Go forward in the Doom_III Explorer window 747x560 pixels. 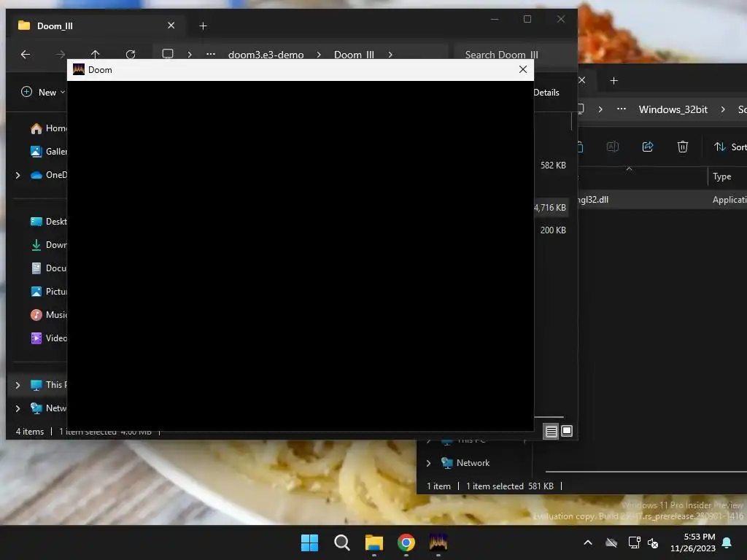pyautogui.click(x=60, y=54)
